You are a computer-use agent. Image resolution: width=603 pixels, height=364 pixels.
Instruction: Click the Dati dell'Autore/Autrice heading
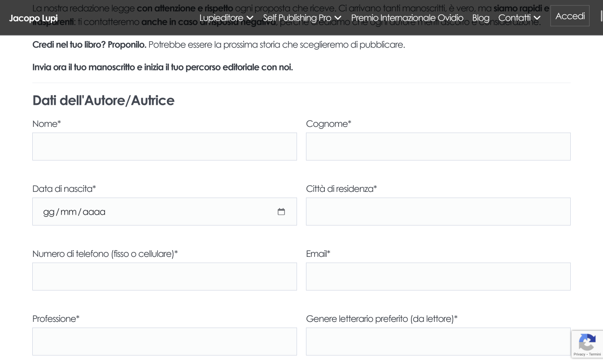tap(103, 100)
